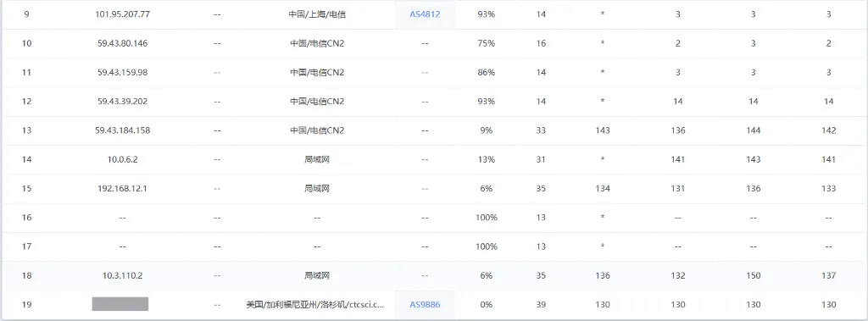The image size is (868, 321).
Task: Select IP address 59.43.184.158
Action: [122, 130]
